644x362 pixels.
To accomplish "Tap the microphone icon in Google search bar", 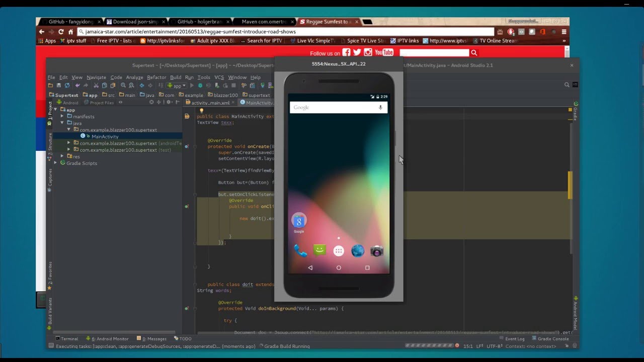I will click(380, 107).
